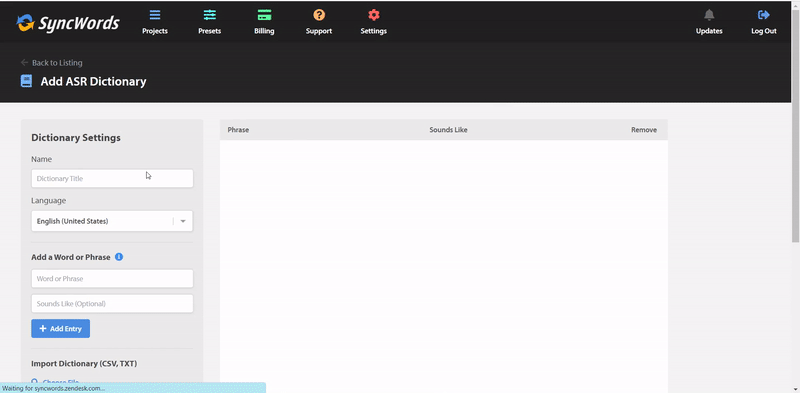Click the Log Out icon

pos(764,15)
